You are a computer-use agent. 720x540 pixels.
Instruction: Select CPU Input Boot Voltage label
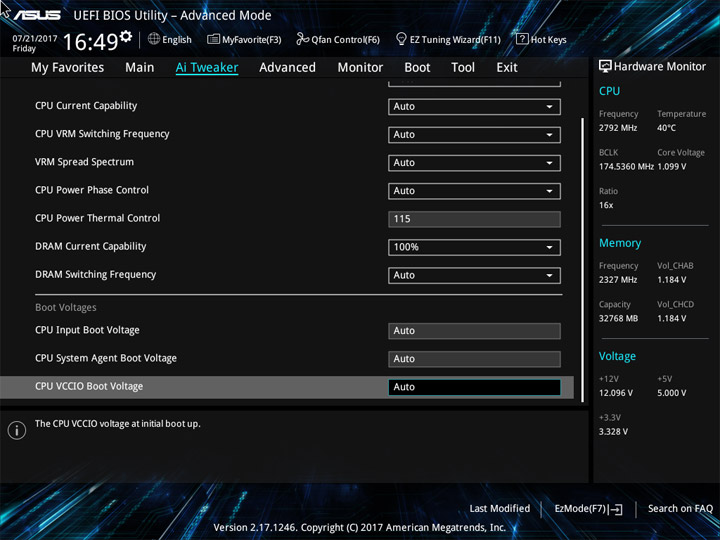[x=87, y=330]
